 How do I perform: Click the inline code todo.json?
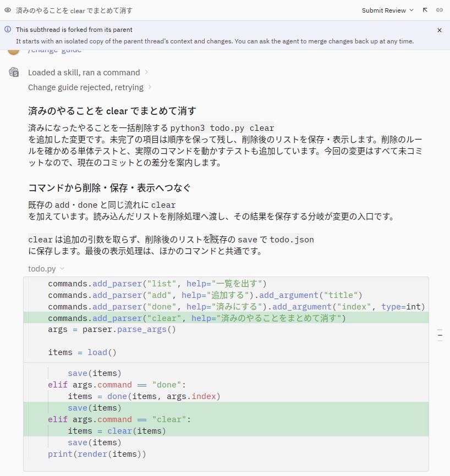[292, 240]
